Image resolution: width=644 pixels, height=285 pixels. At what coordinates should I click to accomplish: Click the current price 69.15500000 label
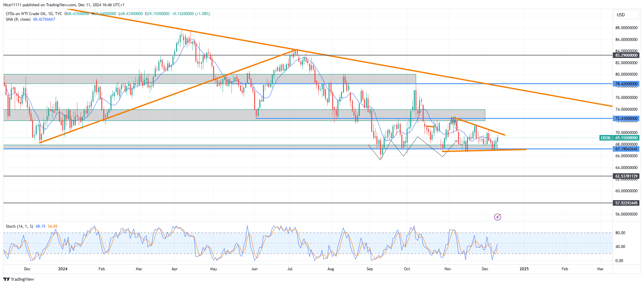(x=626, y=138)
